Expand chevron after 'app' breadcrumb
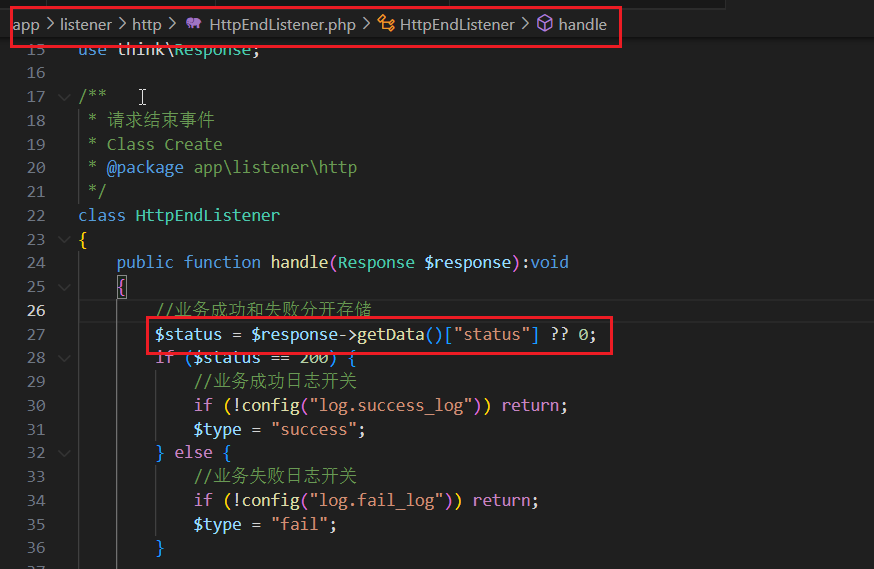Viewport: 874px width, 569px height. pyautogui.click(x=50, y=24)
